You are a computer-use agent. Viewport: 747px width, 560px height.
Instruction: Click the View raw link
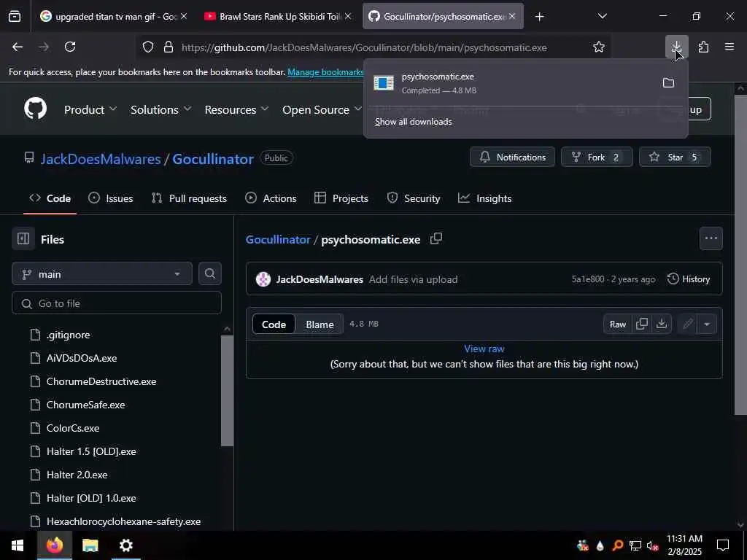click(x=484, y=349)
